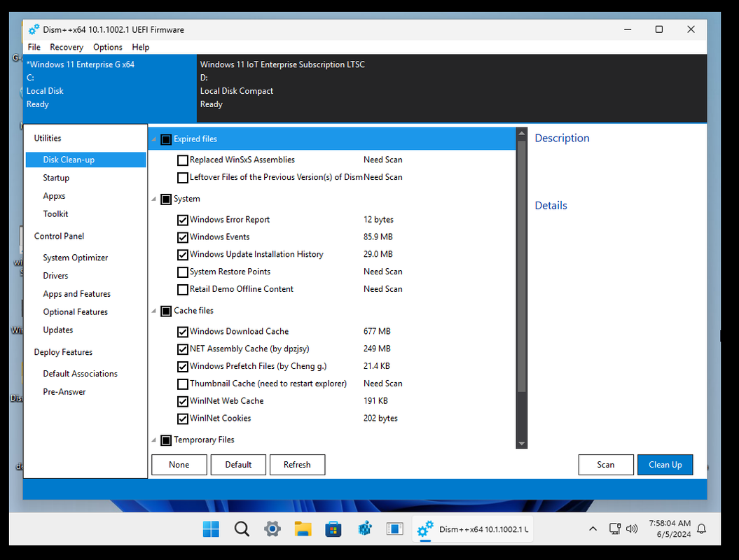Open the File menu
Viewport: 739px width, 560px height.
[x=34, y=47]
